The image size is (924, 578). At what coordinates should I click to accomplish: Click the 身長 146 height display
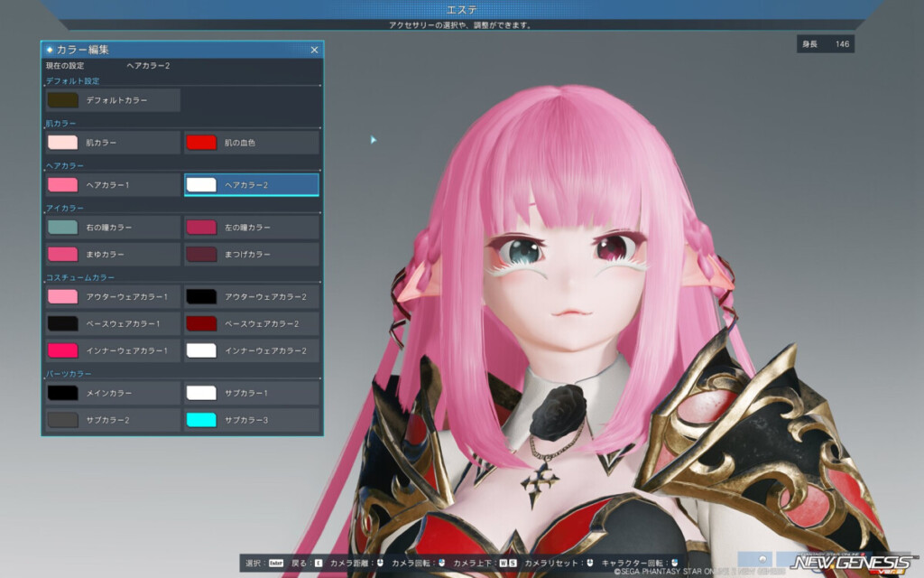pyautogui.click(x=825, y=43)
